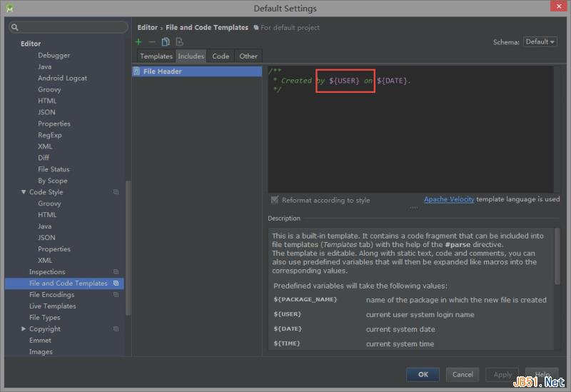Viewport: 571px width, 392px height.
Task: Switch to the Code tab
Action: pos(221,56)
